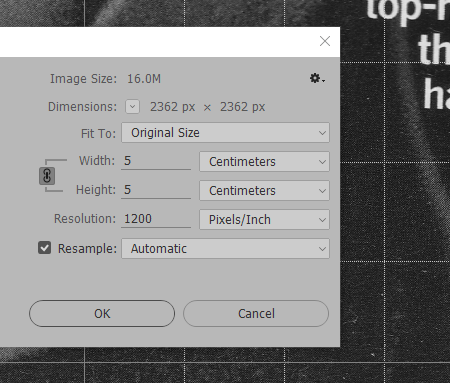
Task: Open the Height units Centimeters dropdown
Action: (x=264, y=191)
